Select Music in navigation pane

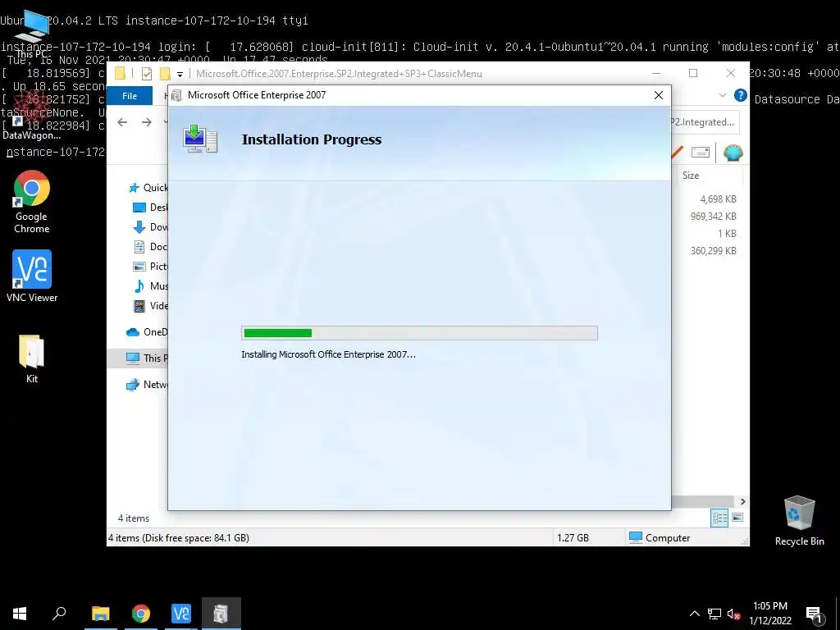coord(150,286)
